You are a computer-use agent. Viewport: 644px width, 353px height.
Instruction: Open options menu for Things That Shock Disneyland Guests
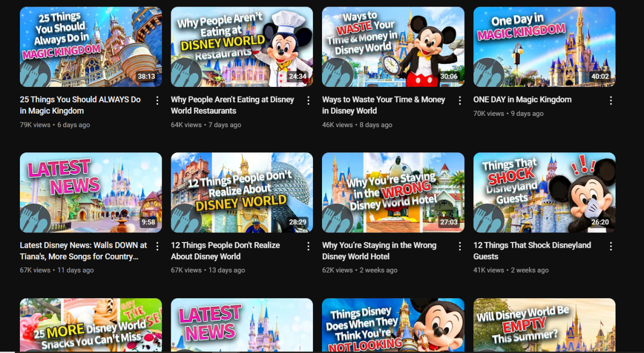coord(611,246)
